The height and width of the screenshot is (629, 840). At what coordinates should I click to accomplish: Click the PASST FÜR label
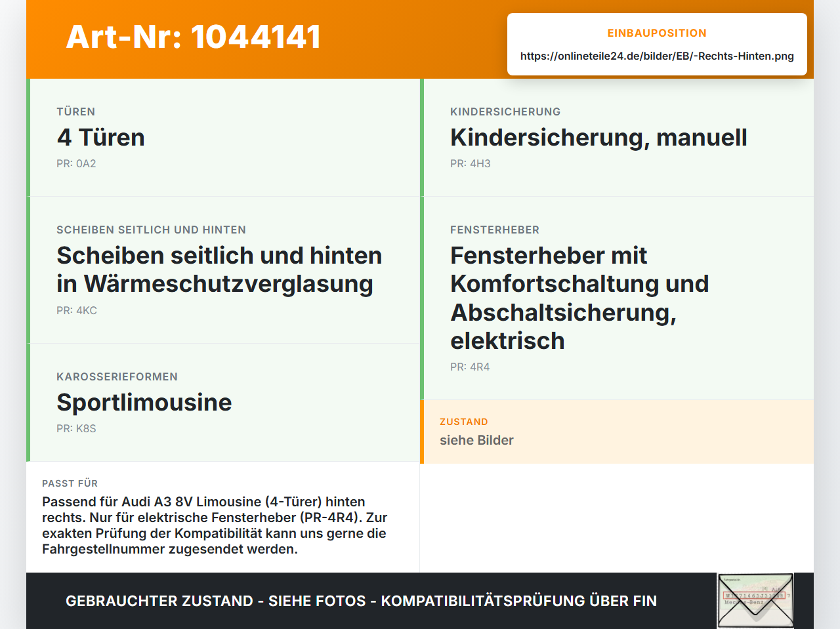coord(70,483)
